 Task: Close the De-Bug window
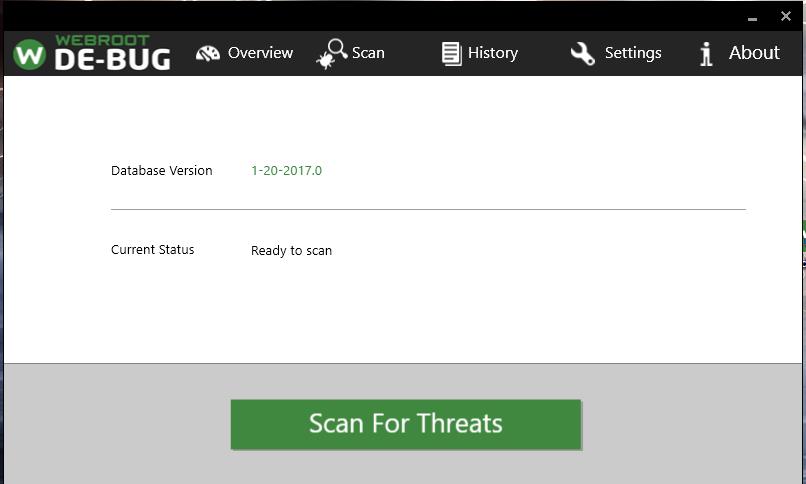(x=785, y=16)
